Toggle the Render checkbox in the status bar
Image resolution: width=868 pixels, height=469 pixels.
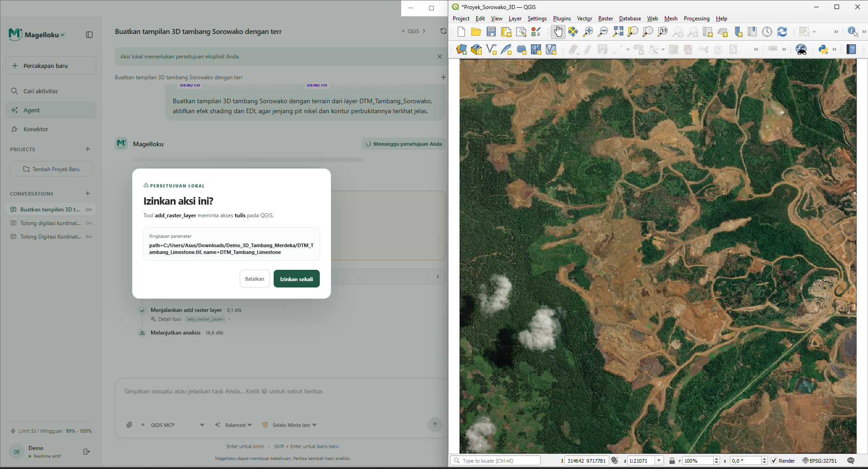[x=774, y=461]
